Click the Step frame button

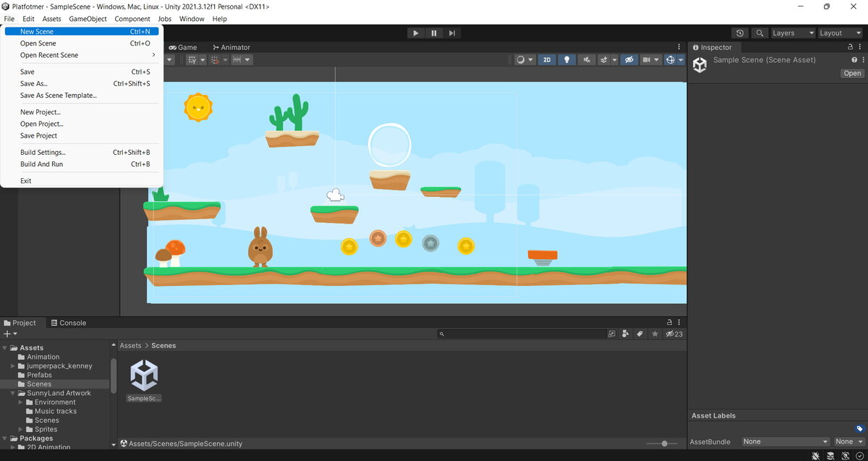point(452,33)
